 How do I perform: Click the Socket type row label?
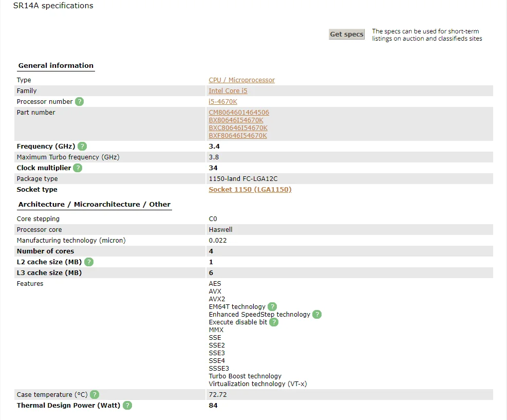pyautogui.click(x=37, y=190)
